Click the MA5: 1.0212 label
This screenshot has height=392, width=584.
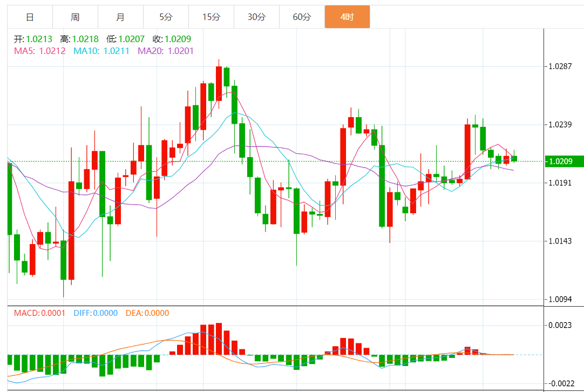pos(40,51)
